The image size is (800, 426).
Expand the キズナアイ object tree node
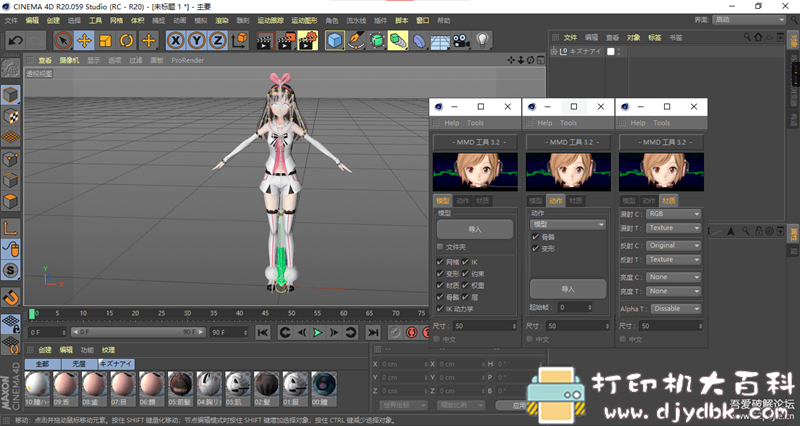pyautogui.click(x=554, y=52)
